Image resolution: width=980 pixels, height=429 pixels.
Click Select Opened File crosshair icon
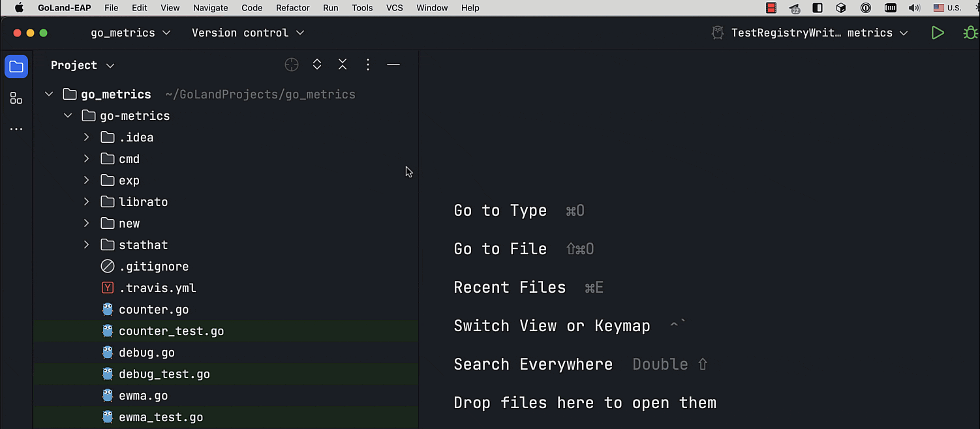click(x=292, y=65)
